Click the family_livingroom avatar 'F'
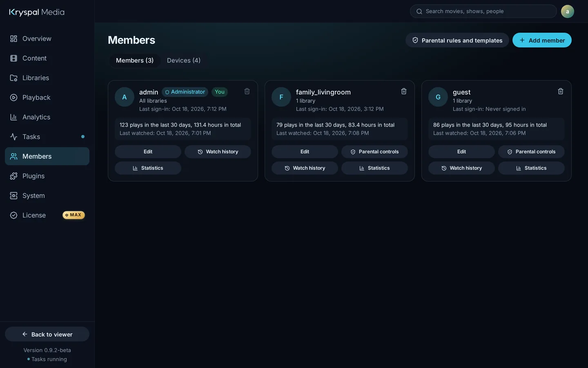The width and height of the screenshot is (588, 368). point(281,97)
